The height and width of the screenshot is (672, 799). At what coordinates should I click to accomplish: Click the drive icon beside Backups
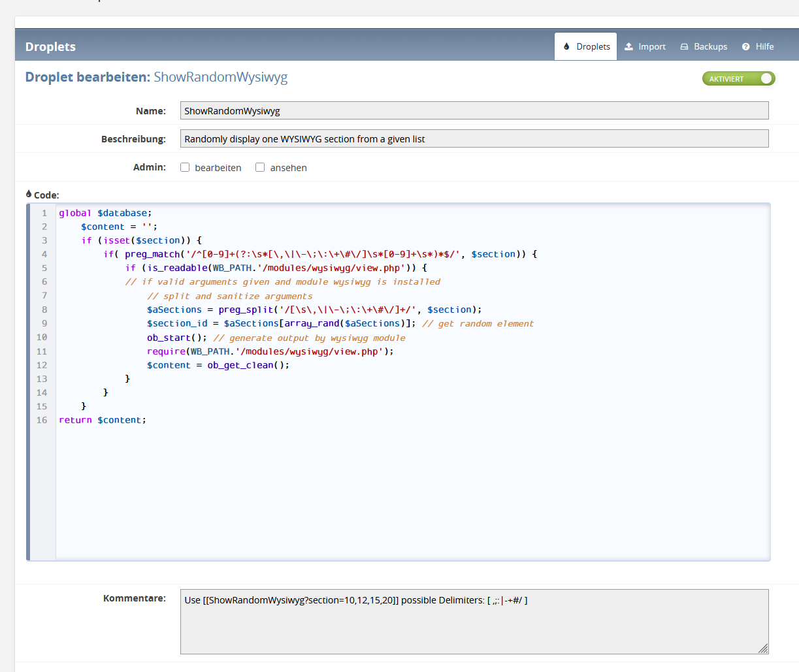coord(684,46)
